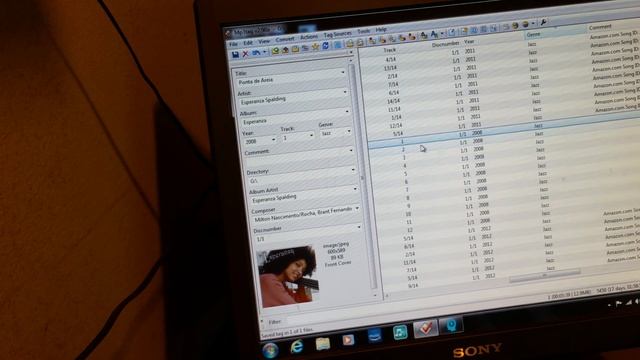Open Internet Explorer from the taskbar

[x=297, y=346]
